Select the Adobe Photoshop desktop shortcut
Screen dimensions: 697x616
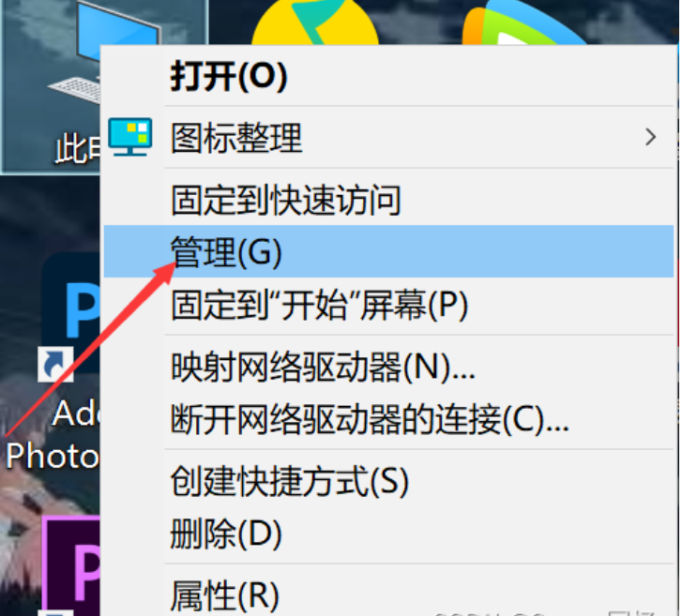70,313
